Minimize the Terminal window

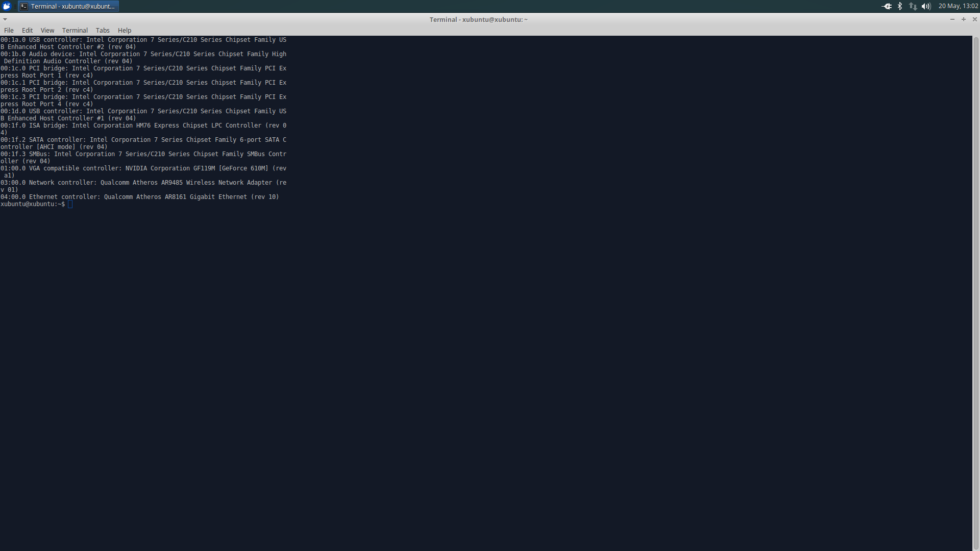[952, 19]
